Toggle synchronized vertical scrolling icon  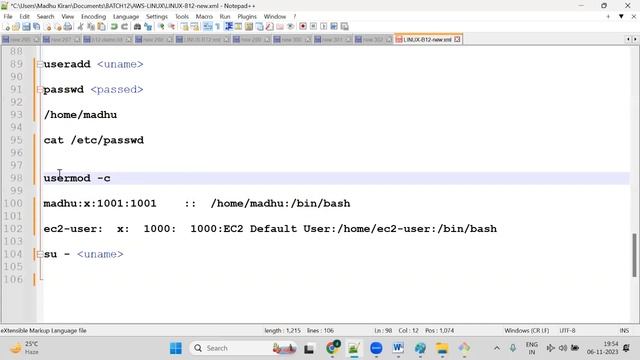click(185, 27)
